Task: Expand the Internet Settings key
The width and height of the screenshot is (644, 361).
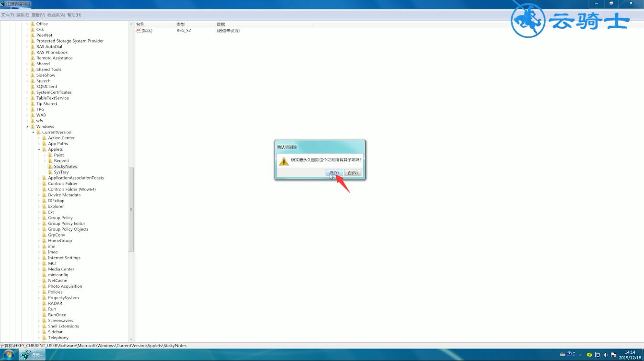Action: point(39,258)
